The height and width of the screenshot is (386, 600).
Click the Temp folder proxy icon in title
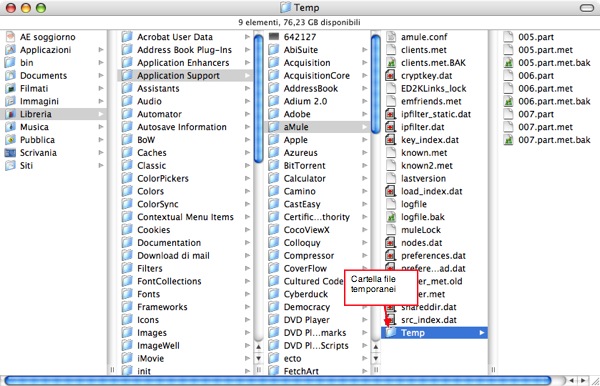285,7
